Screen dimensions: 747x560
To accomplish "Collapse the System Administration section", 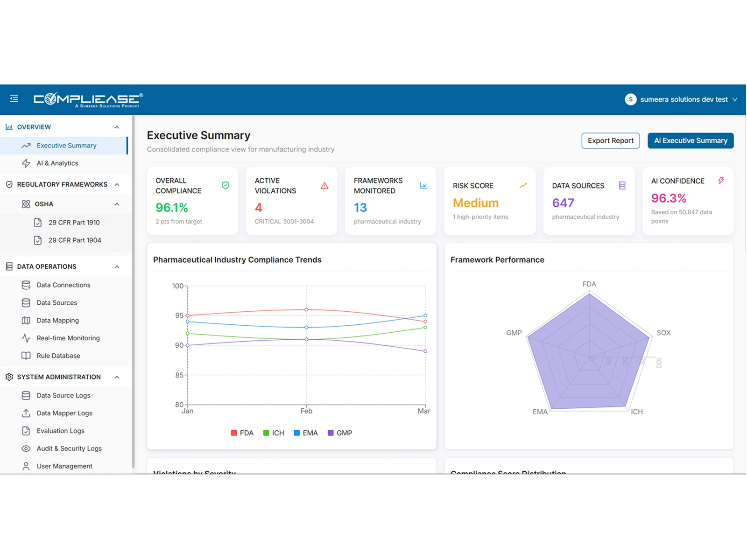I will click(x=116, y=377).
